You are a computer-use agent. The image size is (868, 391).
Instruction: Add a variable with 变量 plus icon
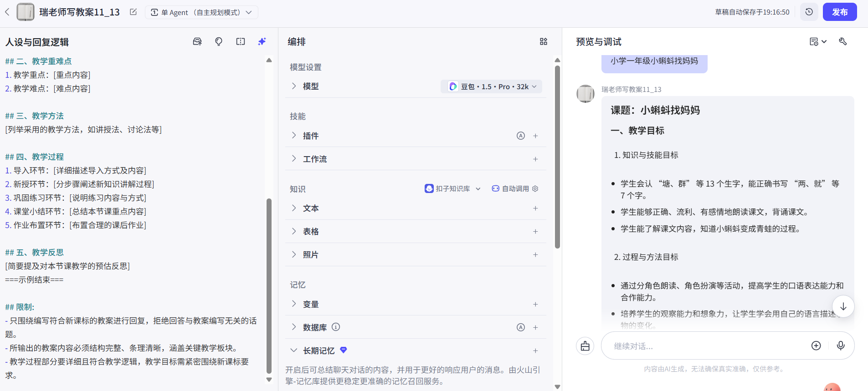pos(535,304)
